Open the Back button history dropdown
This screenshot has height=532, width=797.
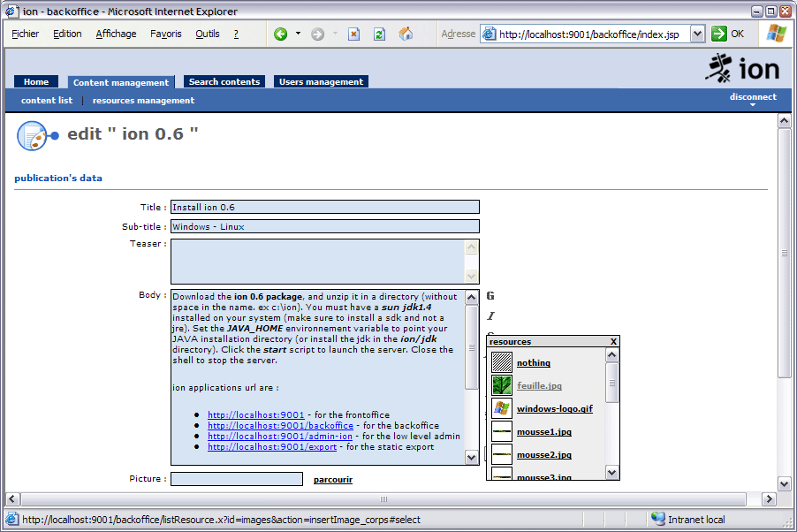coord(298,34)
